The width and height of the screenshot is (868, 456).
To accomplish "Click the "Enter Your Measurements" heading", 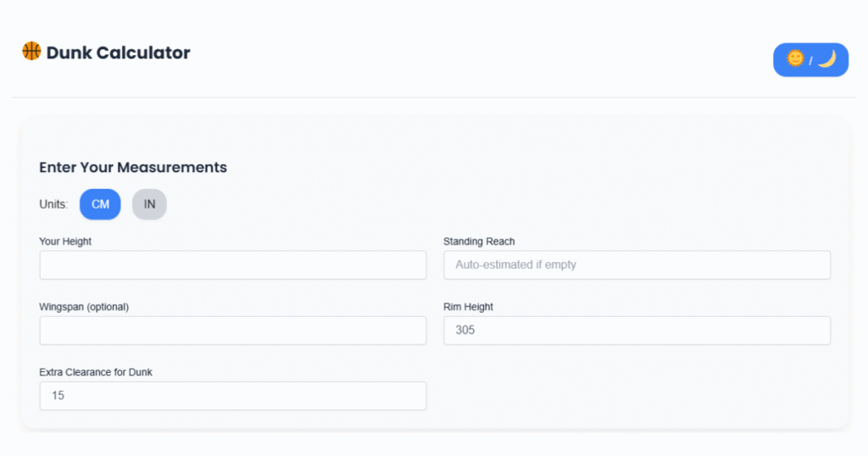I will click(x=133, y=167).
